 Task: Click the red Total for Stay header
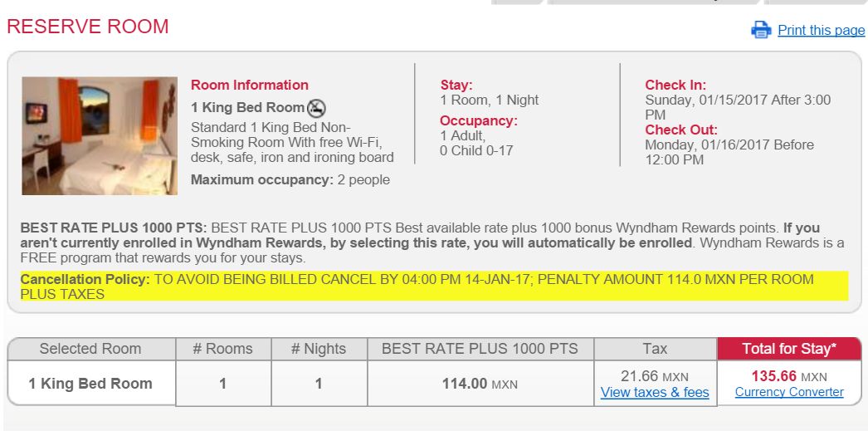point(789,349)
